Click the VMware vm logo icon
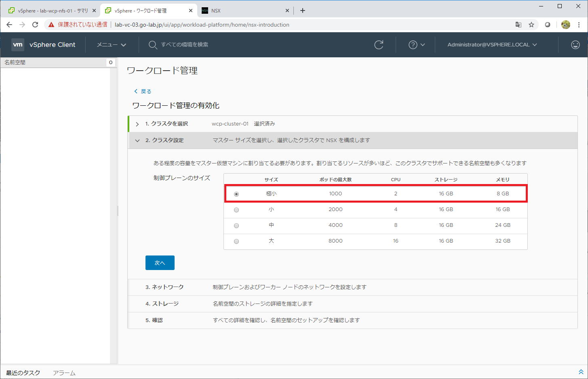 pos(18,45)
